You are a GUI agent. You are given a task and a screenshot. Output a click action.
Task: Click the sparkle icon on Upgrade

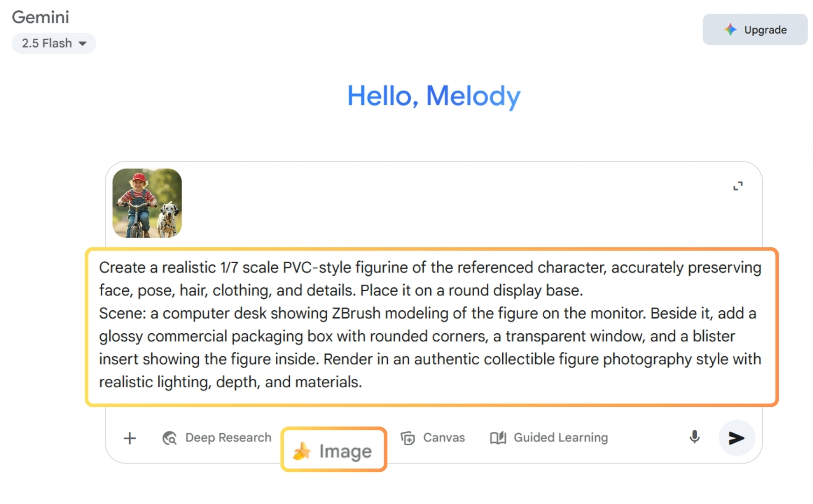click(x=730, y=30)
